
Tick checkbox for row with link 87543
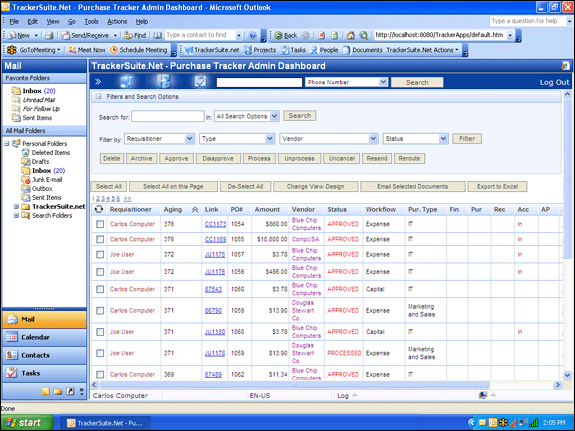100,289
